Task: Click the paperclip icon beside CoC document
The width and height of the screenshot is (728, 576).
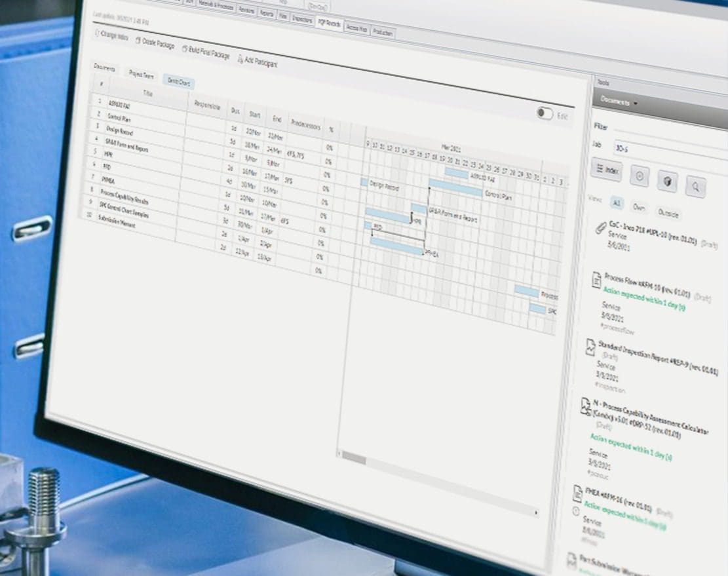Action: (600, 228)
